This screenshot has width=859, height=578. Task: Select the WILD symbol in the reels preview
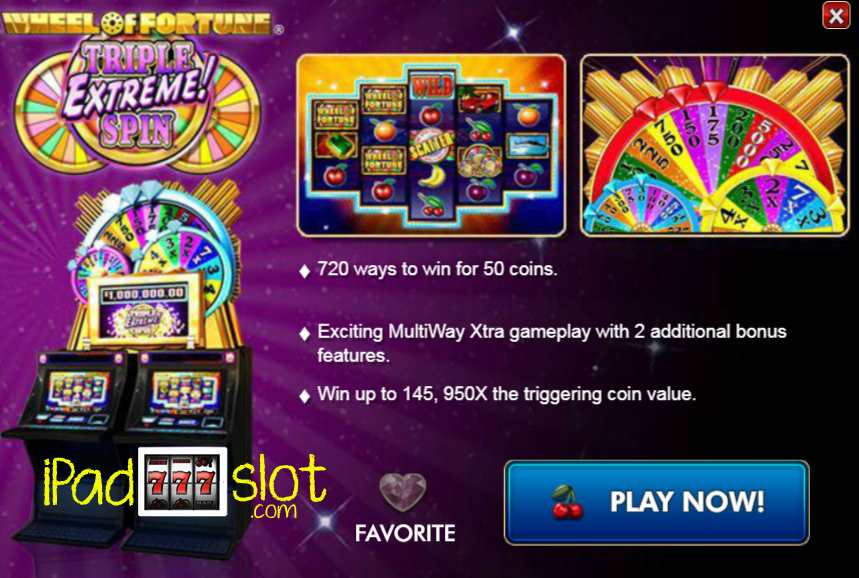click(x=432, y=87)
